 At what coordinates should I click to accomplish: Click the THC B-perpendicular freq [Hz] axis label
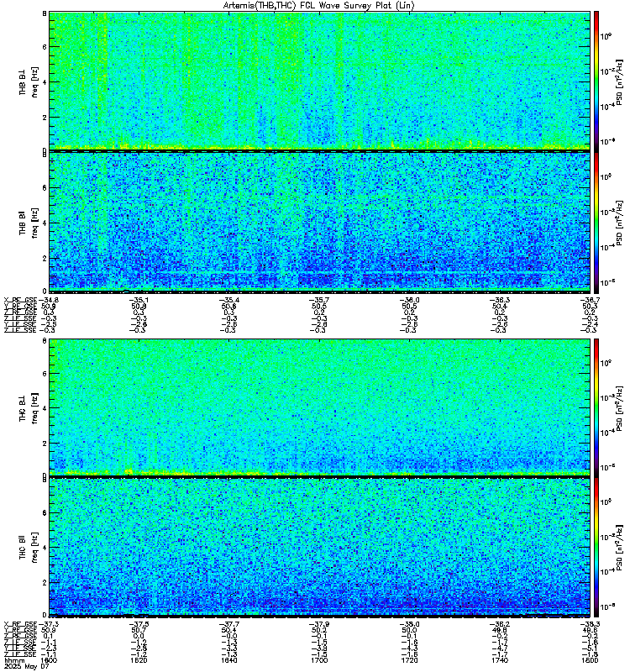34,407
